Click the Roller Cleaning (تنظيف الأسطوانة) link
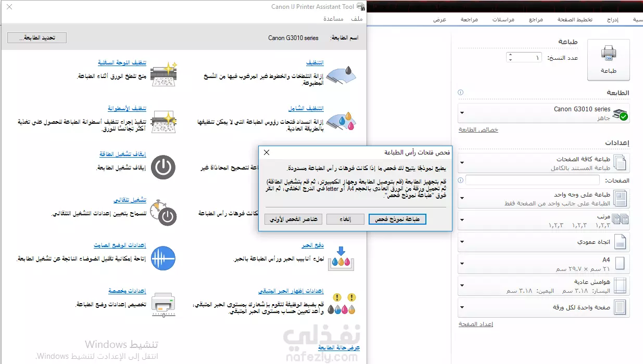The width and height of the screenshot is (643, 364). [127, 109]
